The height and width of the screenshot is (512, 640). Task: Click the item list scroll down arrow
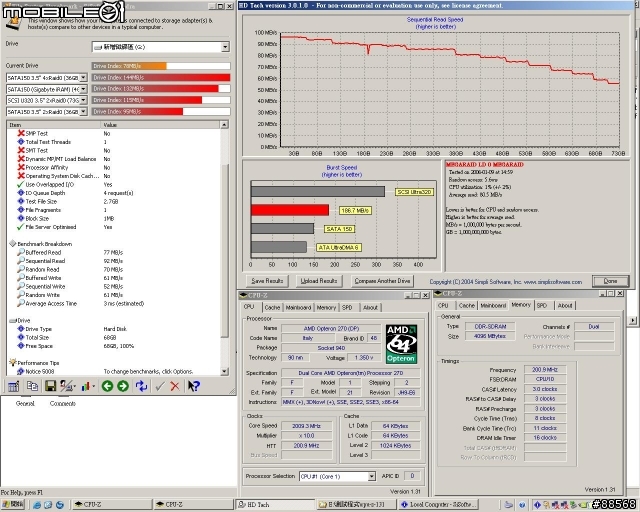click(x=224, y=371)
